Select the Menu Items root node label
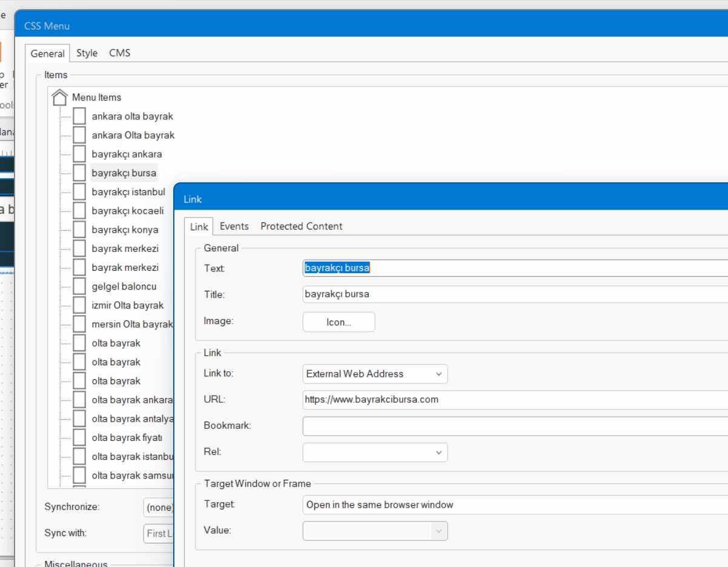 pyautogui.click(x=96, y=98)
